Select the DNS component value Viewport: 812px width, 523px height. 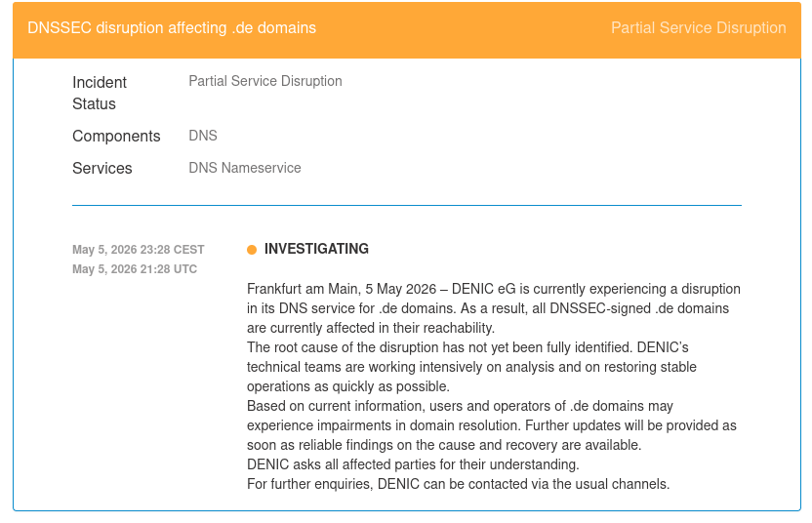[x=203, y=136]
